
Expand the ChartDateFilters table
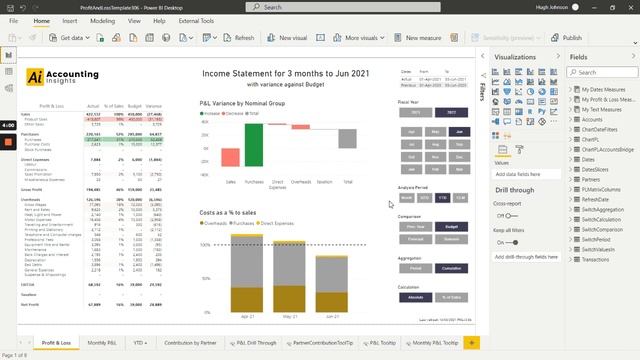click(x=571, y=129)
